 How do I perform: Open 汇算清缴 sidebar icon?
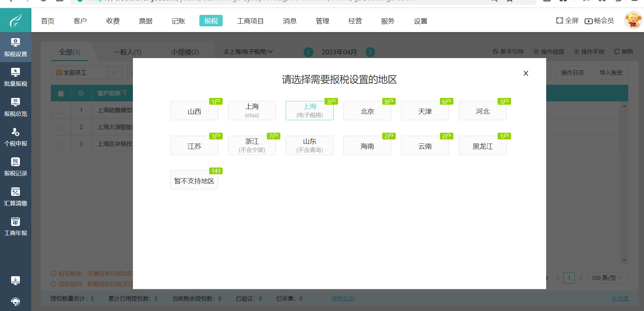pyautogui.click(x=16, y=197)
